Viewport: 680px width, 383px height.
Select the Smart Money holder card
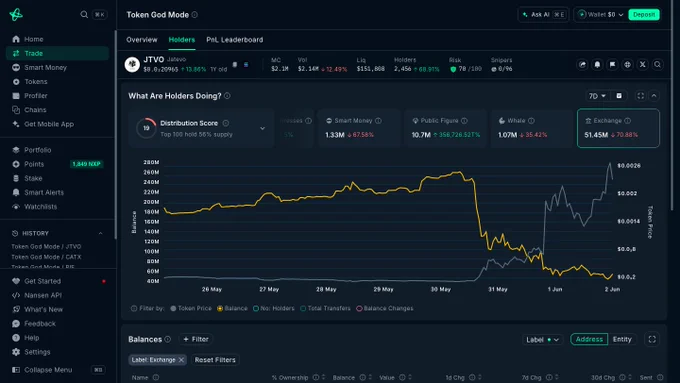click(x=359, y=128)
